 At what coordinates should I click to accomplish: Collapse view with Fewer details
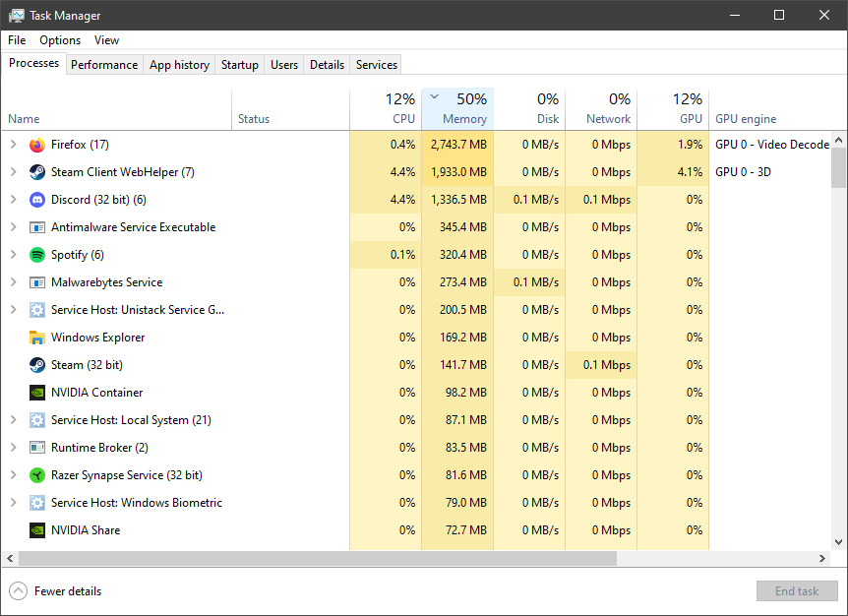(55, 591)
